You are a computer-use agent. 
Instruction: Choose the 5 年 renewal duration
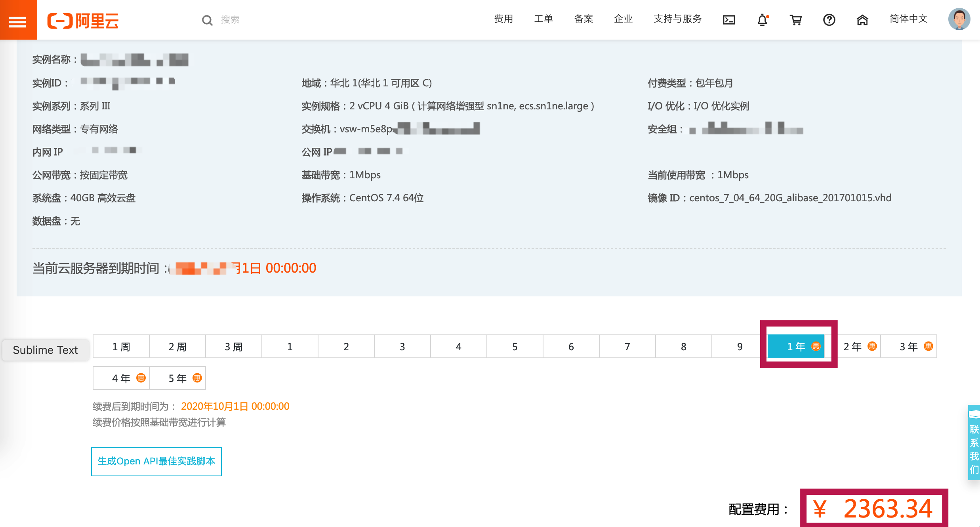click(x=177, y=378)
